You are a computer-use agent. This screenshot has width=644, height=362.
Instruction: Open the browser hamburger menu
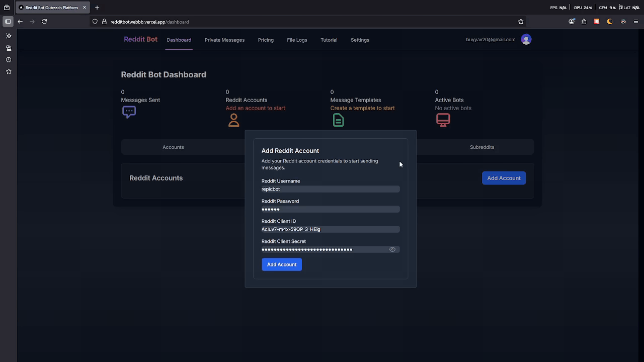click(635, 22)
